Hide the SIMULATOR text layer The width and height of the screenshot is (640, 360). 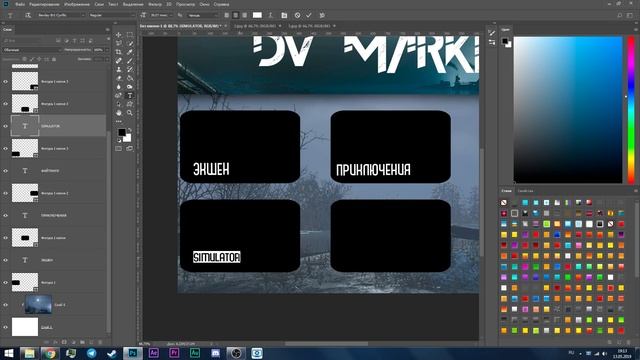coord(6,126)
